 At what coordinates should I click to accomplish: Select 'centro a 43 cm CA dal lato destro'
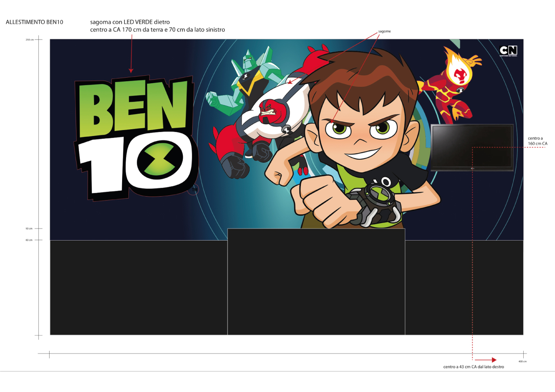474,367
